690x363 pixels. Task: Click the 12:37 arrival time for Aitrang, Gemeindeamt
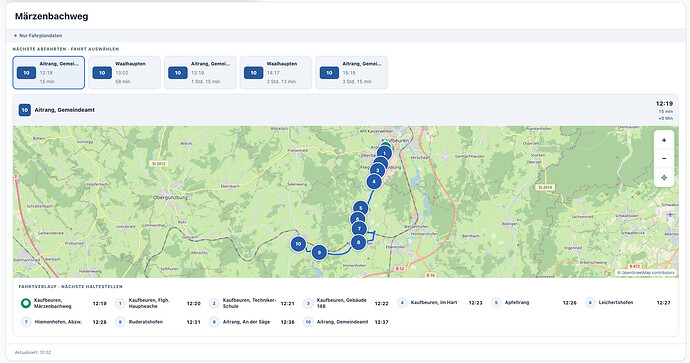[x=382, y=322]
